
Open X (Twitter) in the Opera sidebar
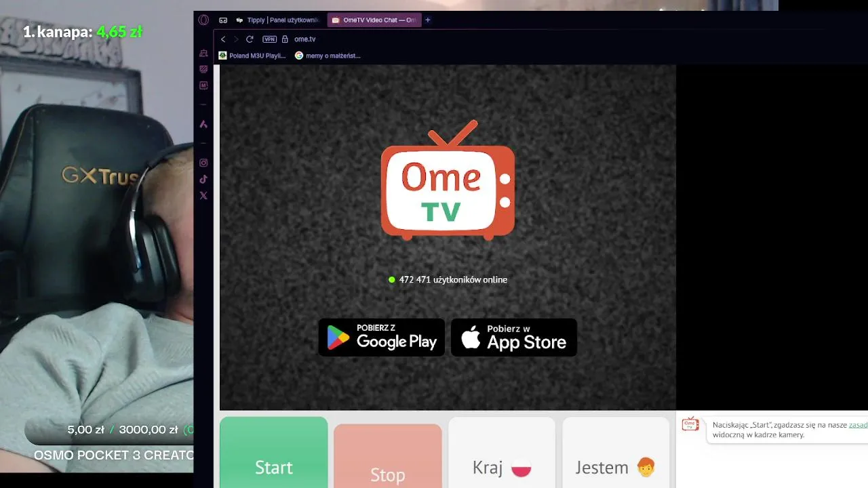click(203, 196)
